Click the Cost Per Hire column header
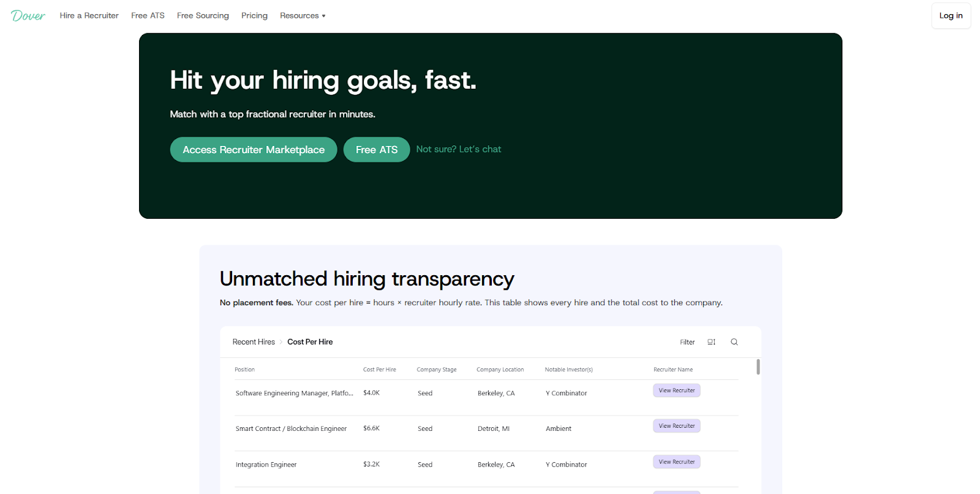 [380, 370]
